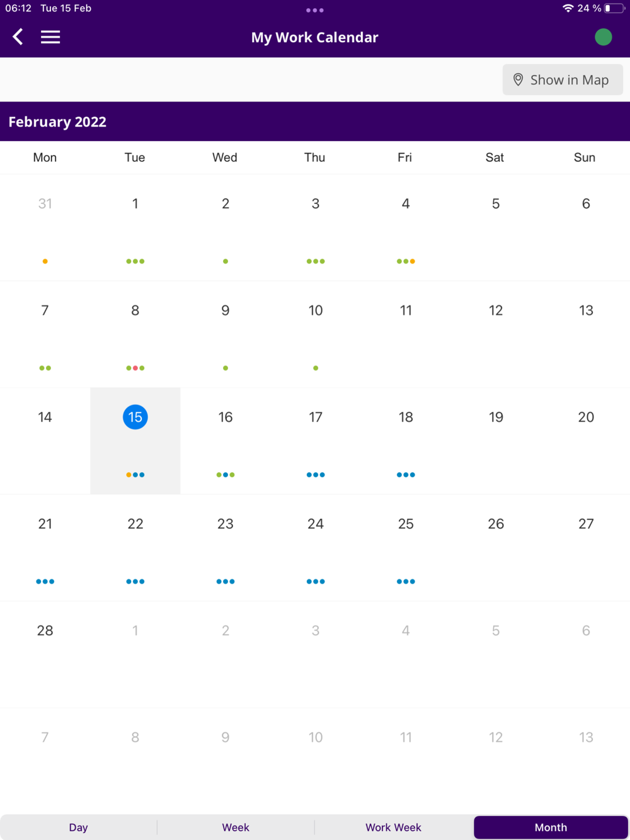This screenshot has height=840, width=630.
Task: Tap Saturday February 26 cell
Action: (x=495, y=548)
